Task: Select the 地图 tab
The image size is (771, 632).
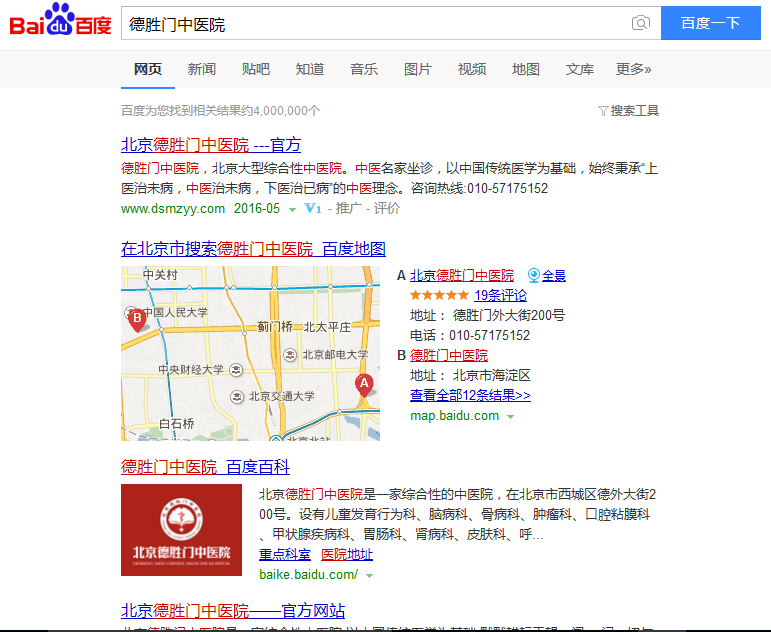Action: point(526,69)
